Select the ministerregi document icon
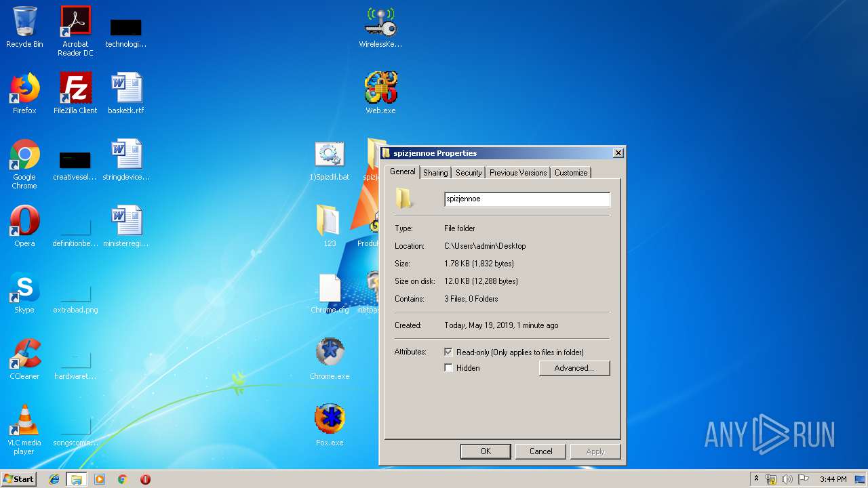868x488 pixels. click(126, 226)
